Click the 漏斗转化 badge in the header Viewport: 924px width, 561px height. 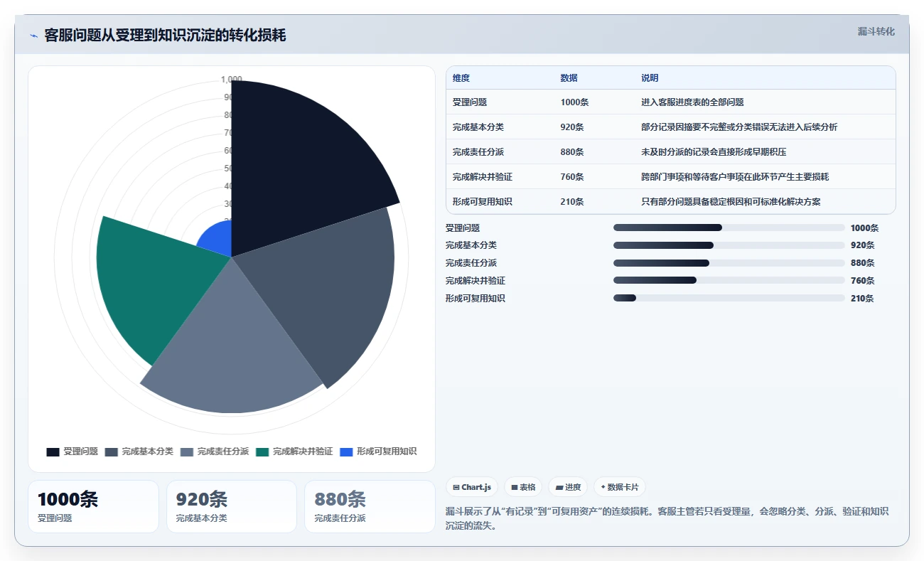(x=876, y=31)
